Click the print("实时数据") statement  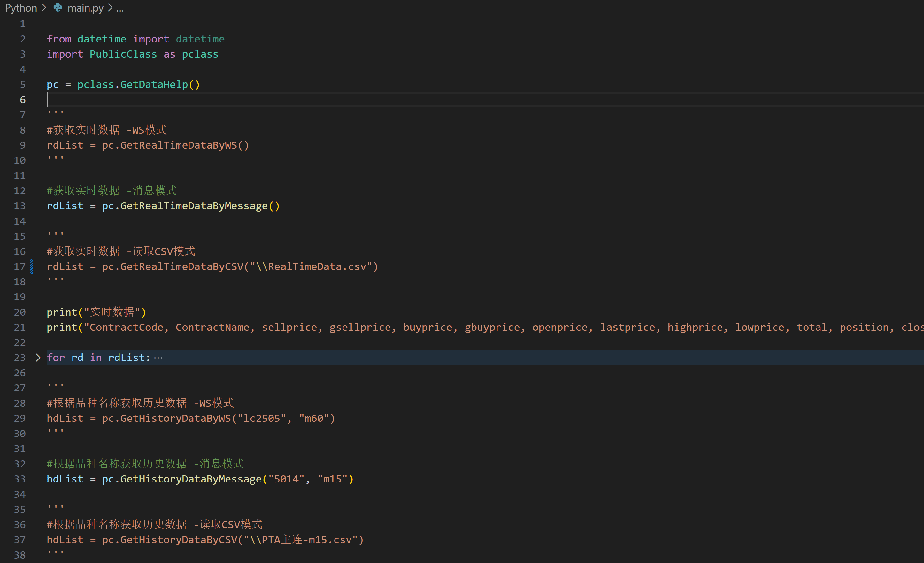coord(96,312)
